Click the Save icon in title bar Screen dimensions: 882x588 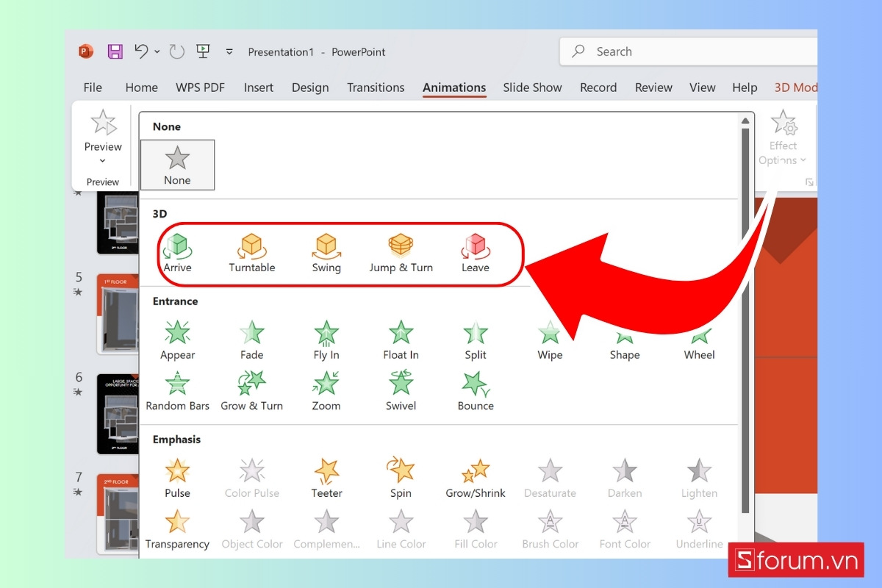point(115,51)
